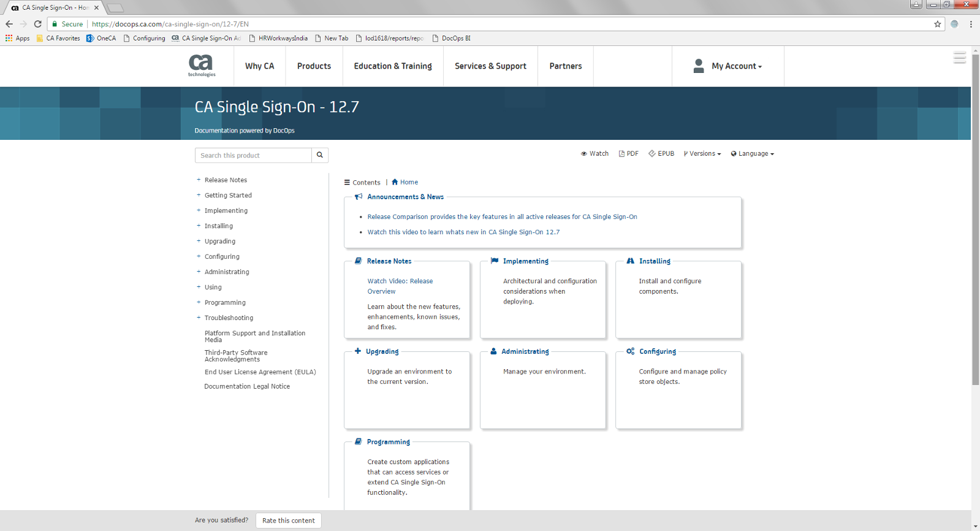Click the Programming book icon
The image size is (980, 531).
point(359,441)
